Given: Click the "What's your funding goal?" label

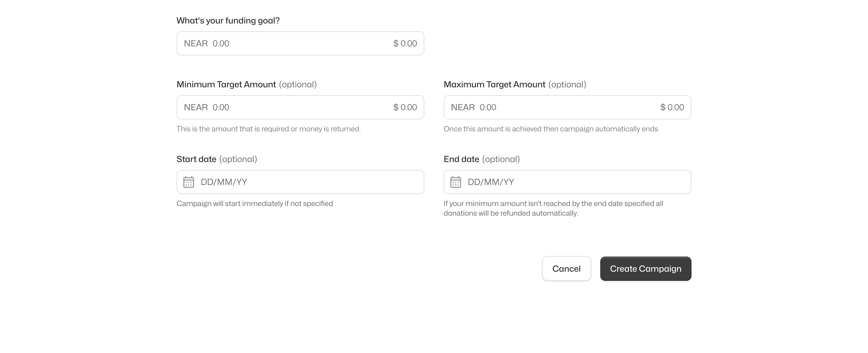Looking at the screenshot, I should click(228, 20).
